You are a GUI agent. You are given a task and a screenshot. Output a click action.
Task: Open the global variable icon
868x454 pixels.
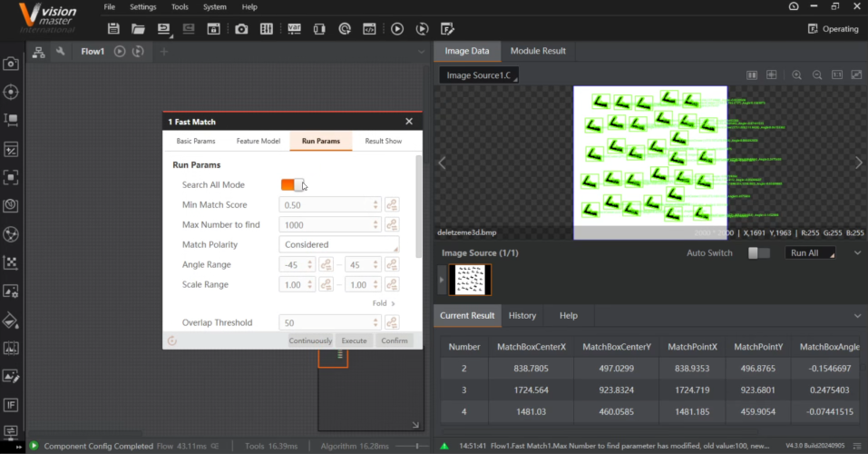pos(293,29)
